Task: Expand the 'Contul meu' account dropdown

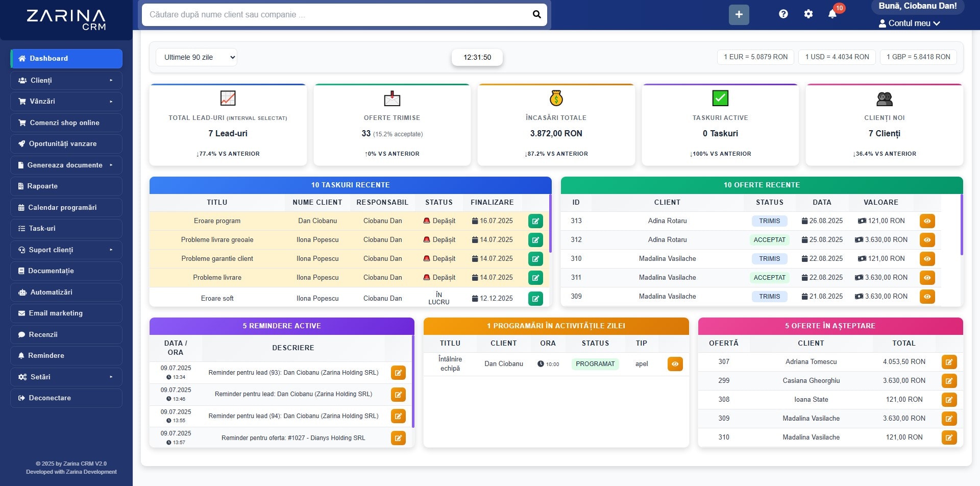Action: [x=910, y=23]
